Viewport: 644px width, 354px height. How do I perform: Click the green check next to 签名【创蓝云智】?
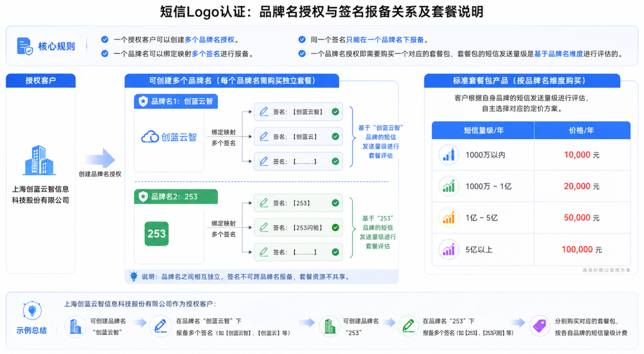pyautogui.click(x=336, y=112)
